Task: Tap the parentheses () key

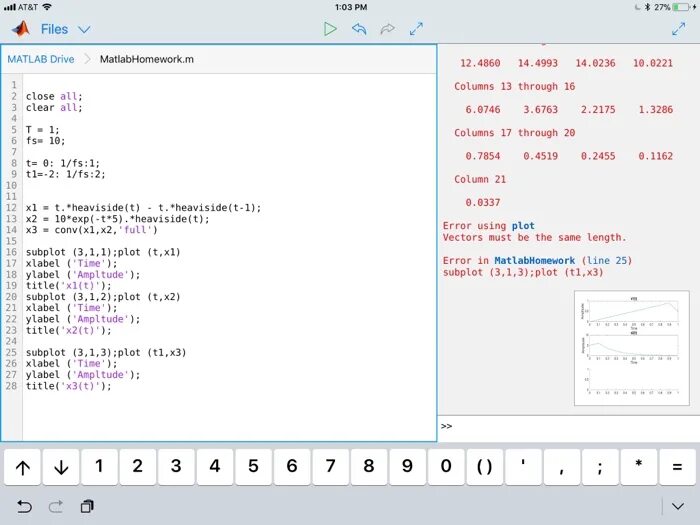Action: [x=484, y=467]
